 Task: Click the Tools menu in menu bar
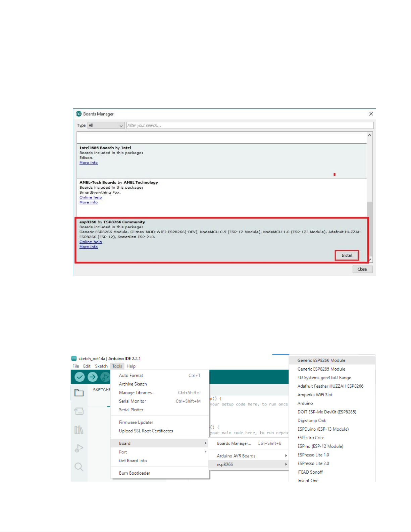[x=117, y=366]
